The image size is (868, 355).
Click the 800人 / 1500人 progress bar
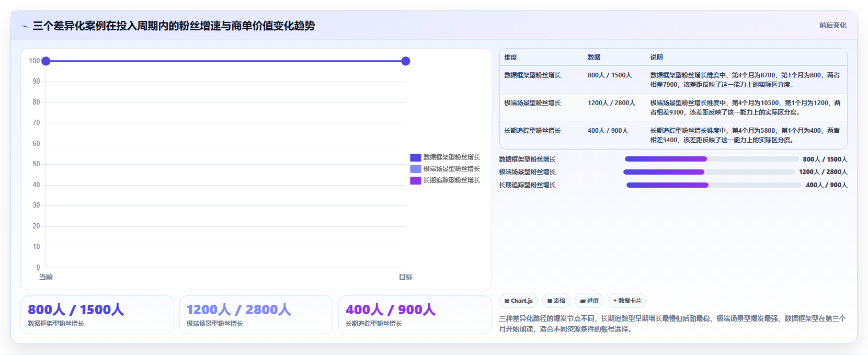[x=712, y=159]
